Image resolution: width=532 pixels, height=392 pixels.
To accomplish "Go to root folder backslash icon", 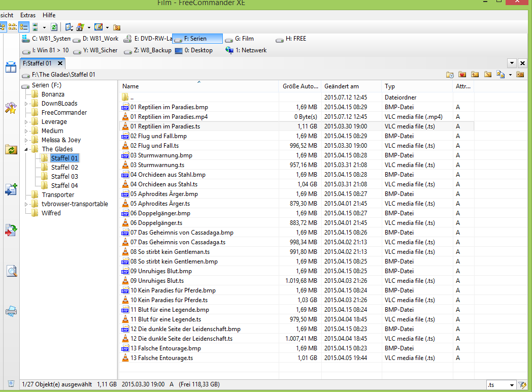I will (x=488, y=74).
